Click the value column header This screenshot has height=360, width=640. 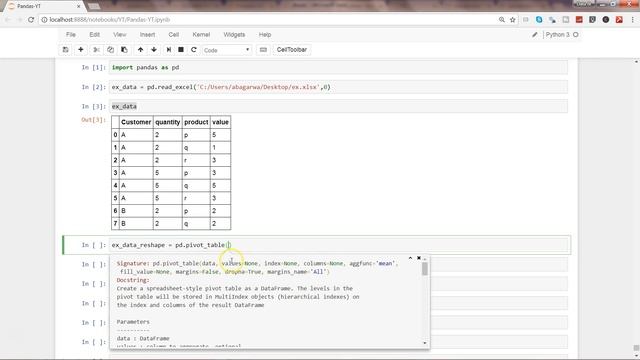(220, 122)
